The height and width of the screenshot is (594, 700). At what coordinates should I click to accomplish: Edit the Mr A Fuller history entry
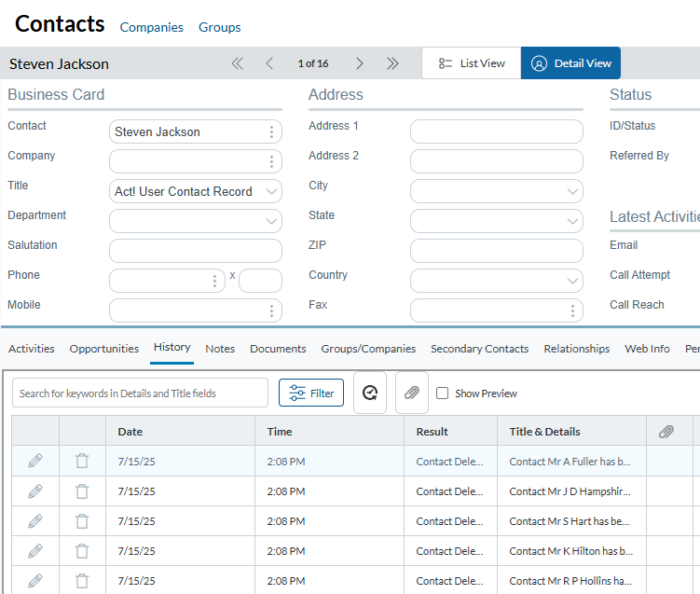click(x=35, y=461)
